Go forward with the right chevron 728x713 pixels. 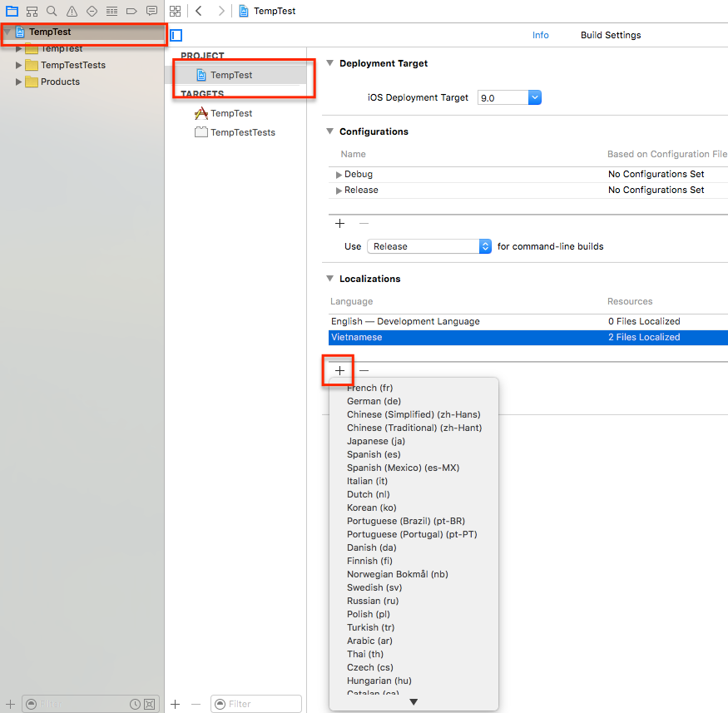click(x=221, y=11)
